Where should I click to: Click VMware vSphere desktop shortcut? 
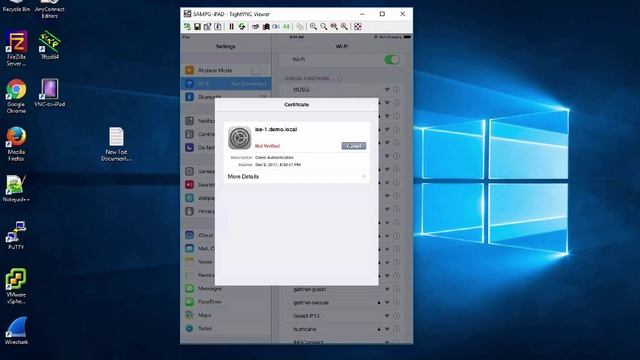(x=16, y=286)
